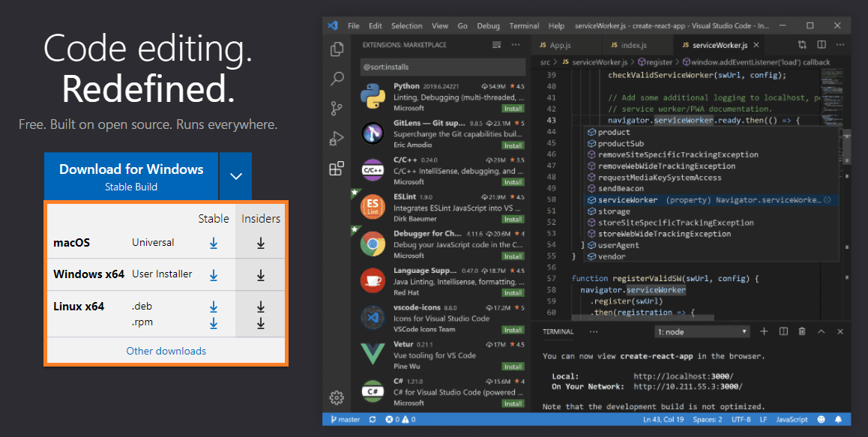Select the Search icon in the activity bar
868x437 pixels.
[x=337, y=77]
